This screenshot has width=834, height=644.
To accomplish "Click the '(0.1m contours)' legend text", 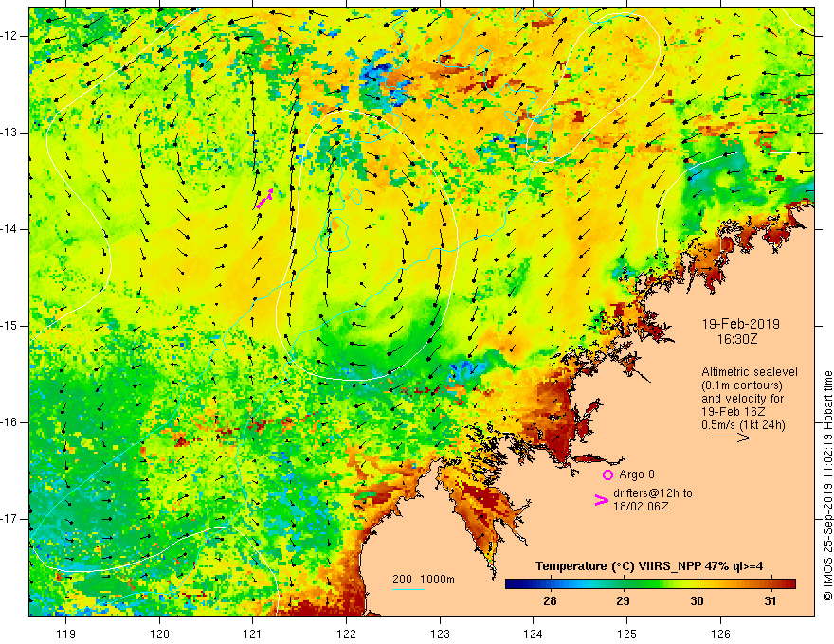I will (x=742, y=385).
